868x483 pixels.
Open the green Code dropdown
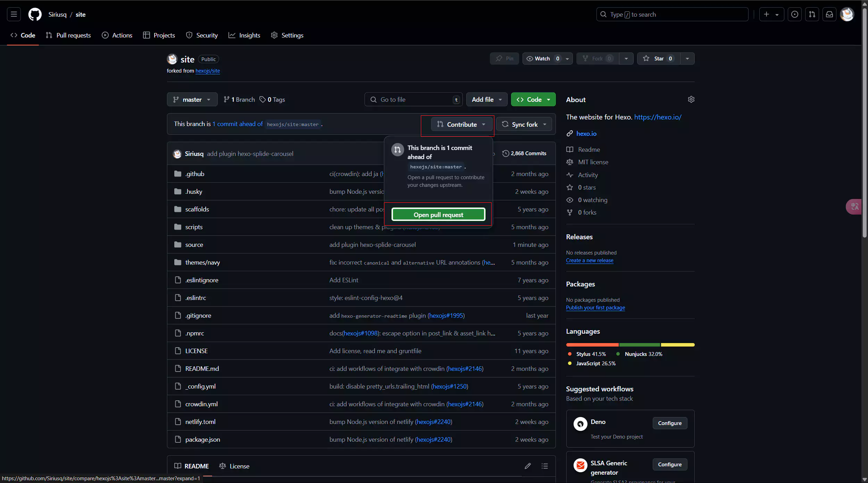click(x=533, y=100)
